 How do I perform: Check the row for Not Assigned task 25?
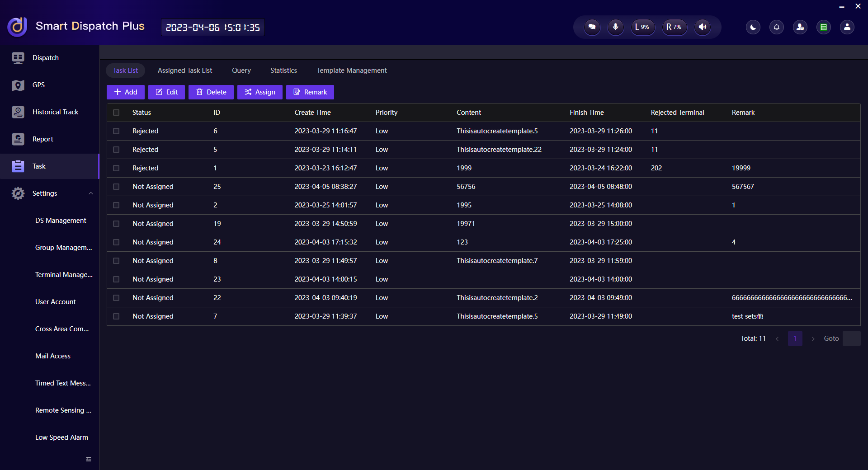116,187
